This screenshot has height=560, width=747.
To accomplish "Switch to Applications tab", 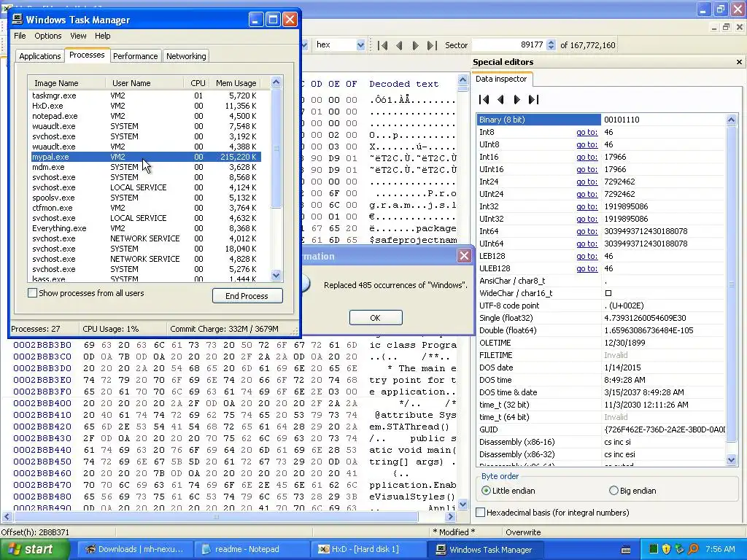I will point(40,56).
